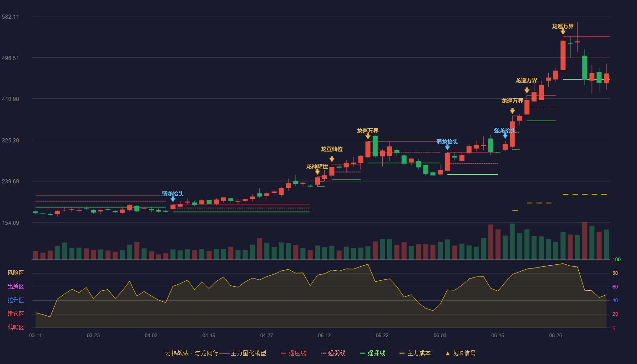Click the 0 indicator scale value

coord(614,328)
